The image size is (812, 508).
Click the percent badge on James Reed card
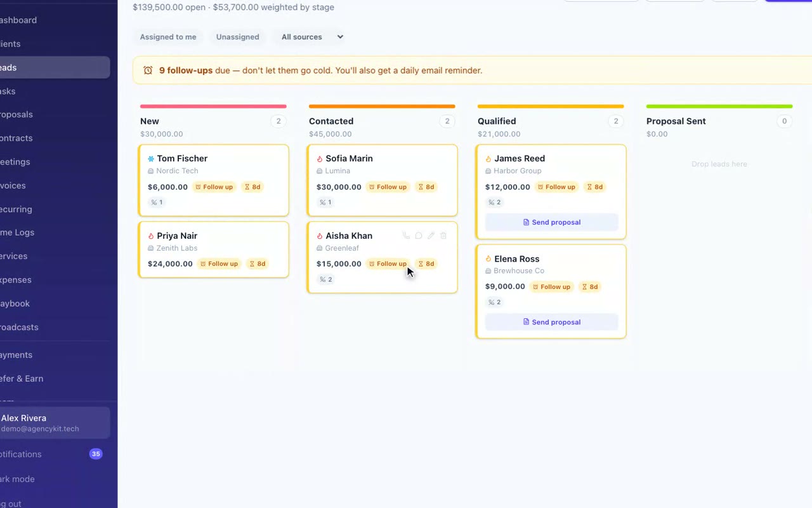click(x=494, y=203)
